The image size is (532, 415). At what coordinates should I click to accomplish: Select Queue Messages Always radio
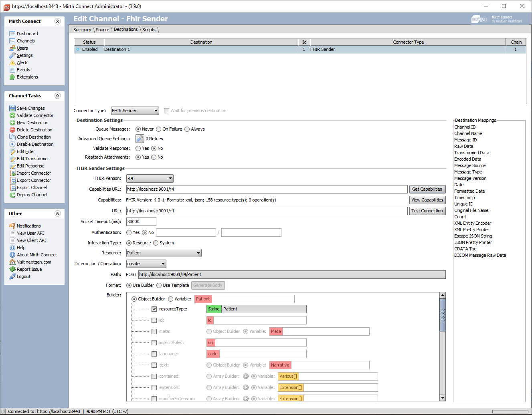coord(187,129)
